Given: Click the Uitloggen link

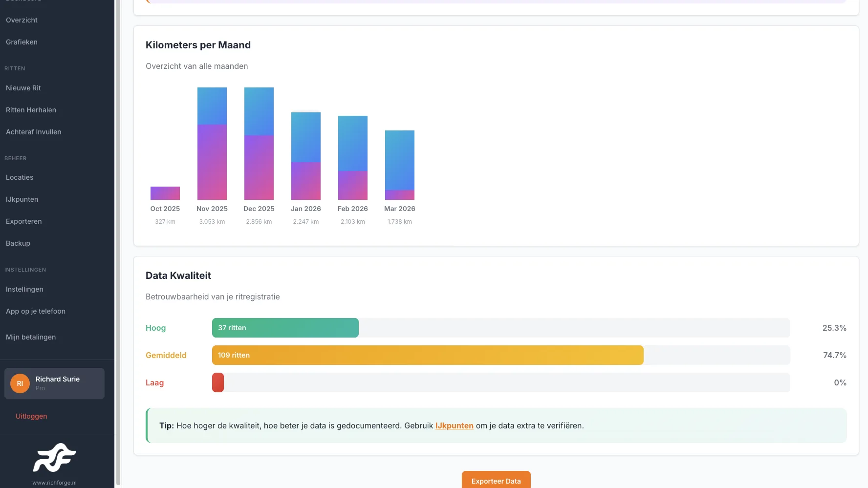Looking at the screenshot, I should click(31, 416).
